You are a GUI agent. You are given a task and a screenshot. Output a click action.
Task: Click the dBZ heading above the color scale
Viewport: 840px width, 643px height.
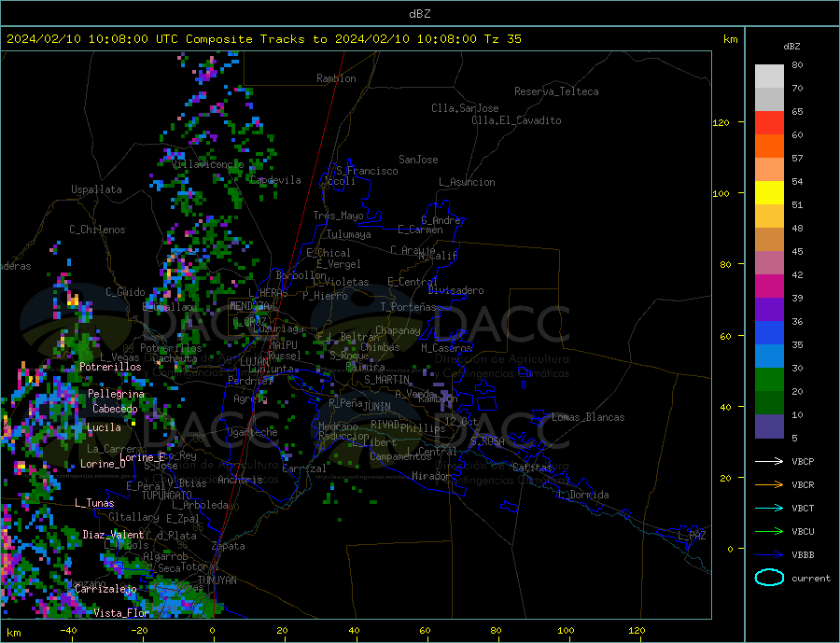[x=791, y=47]
